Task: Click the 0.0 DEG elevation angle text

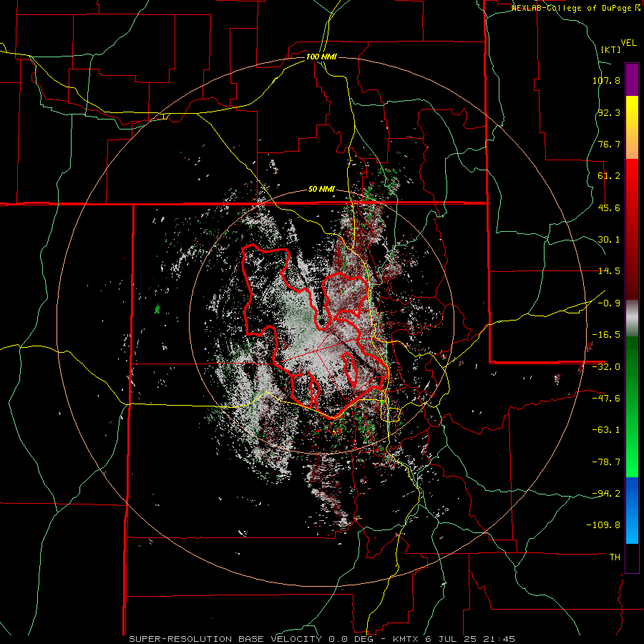Action: coord(350,639)
